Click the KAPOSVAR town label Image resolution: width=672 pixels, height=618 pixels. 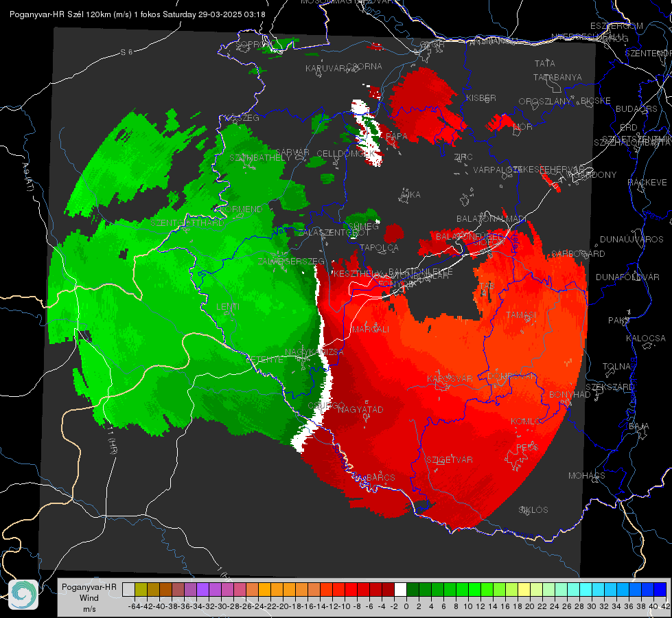pos(450,378)
